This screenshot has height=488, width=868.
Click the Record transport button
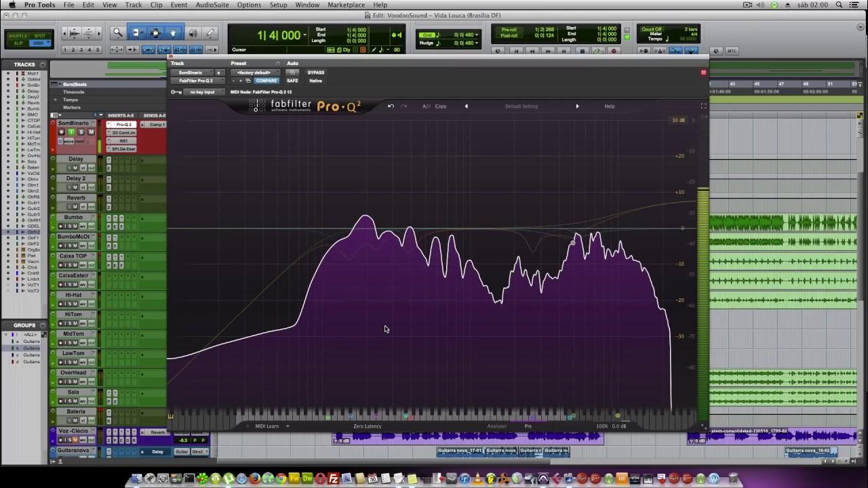(x=614, y=51)
